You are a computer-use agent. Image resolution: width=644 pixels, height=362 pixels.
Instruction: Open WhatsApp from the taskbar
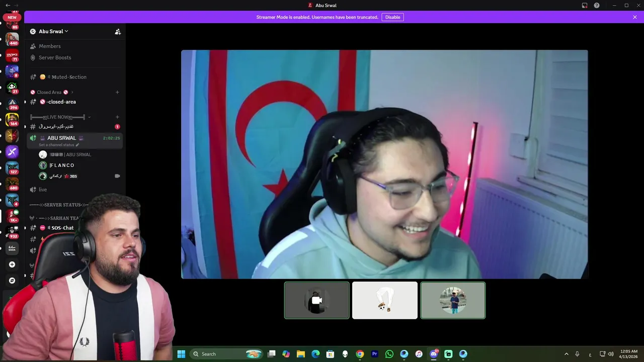pos(389,354)
